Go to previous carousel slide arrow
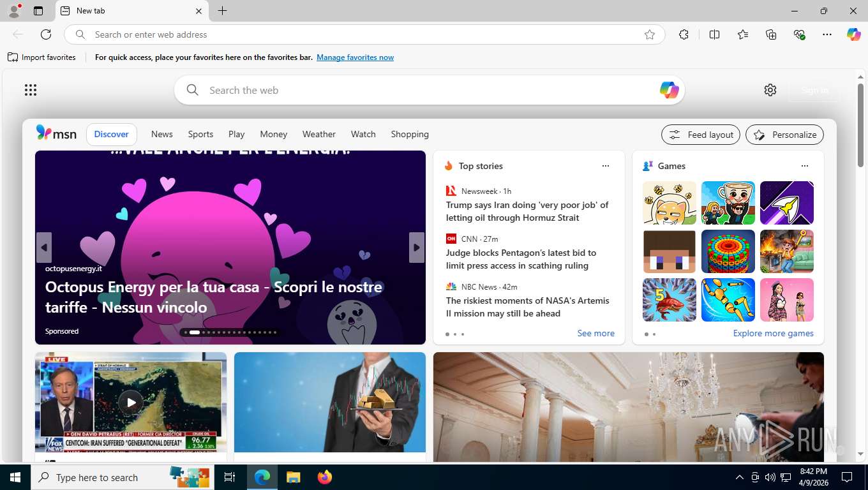 tap(44, 248)
